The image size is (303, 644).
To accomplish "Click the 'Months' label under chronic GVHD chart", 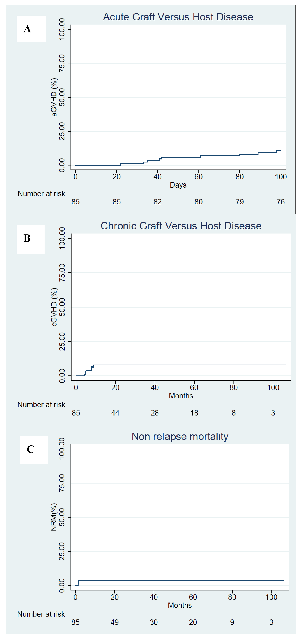I will point(181,396).
